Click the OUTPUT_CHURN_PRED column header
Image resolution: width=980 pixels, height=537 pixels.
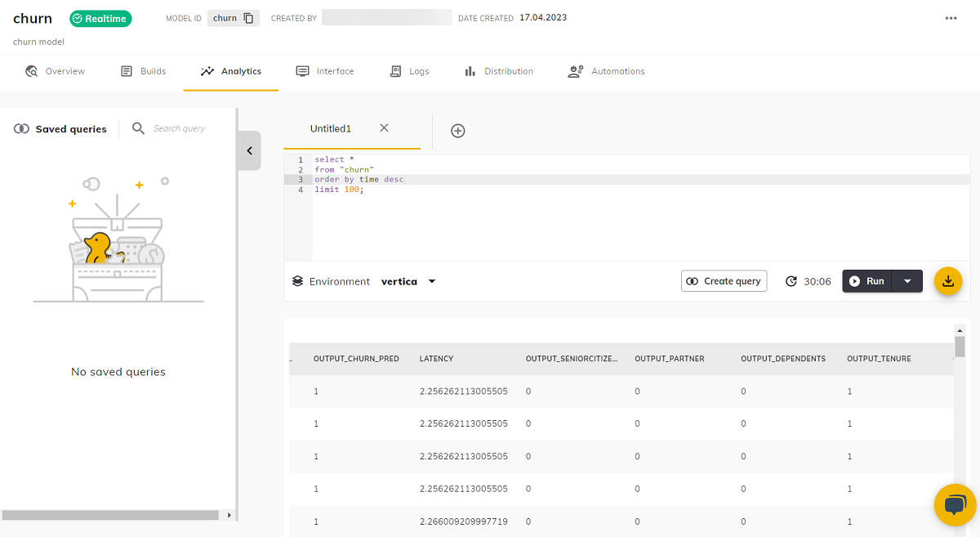356,359
